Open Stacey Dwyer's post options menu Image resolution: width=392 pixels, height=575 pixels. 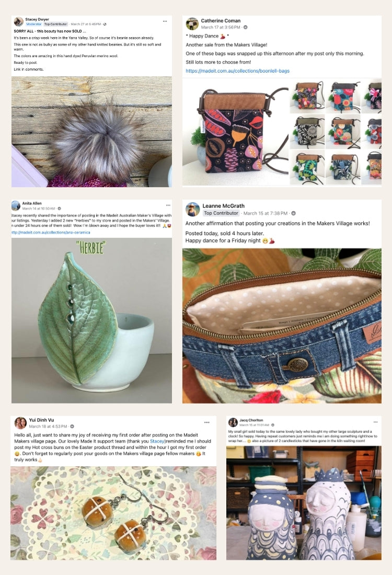click(165, 21)
